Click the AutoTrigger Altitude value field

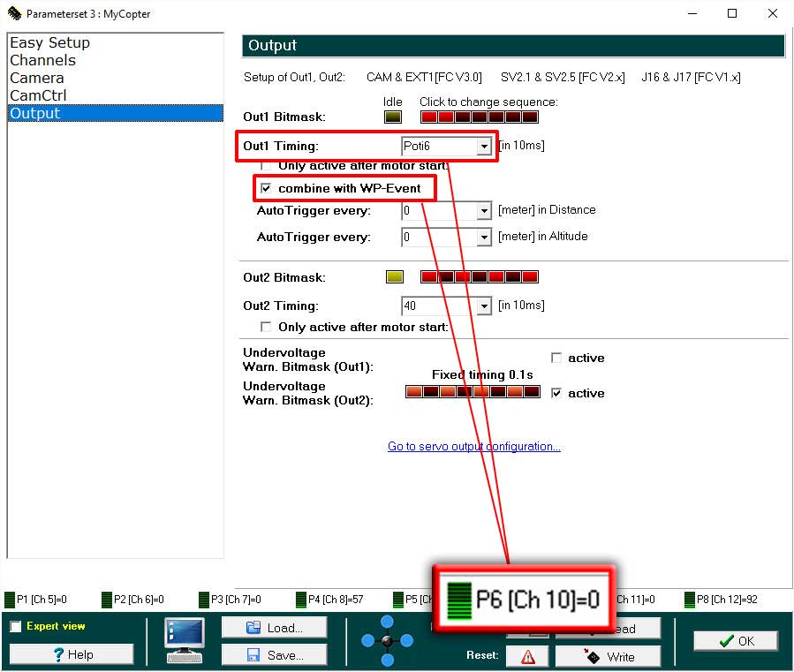click(438, 238)
